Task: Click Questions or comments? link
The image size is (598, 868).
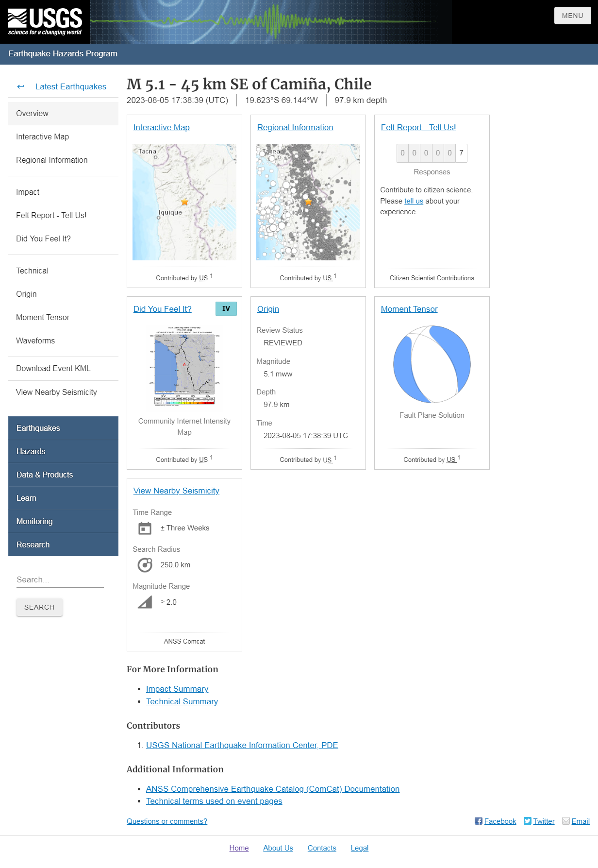Action: (x=167, y=821)
